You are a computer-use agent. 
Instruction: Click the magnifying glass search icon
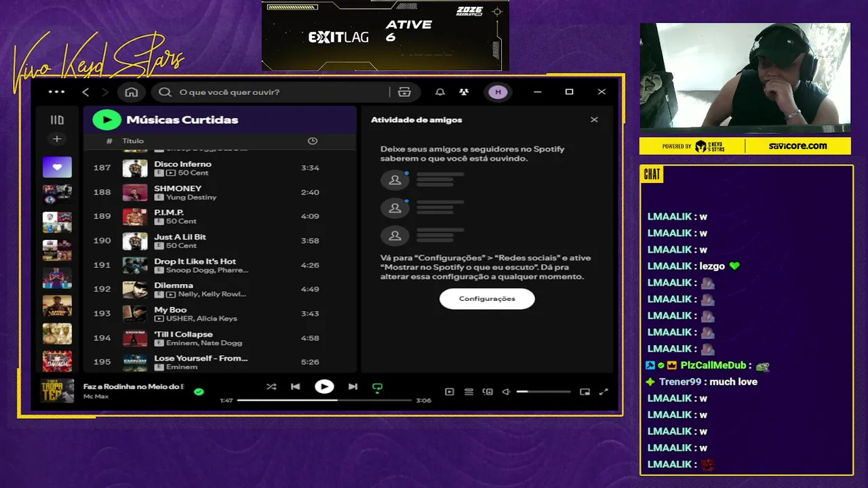[x=165, y=92]
